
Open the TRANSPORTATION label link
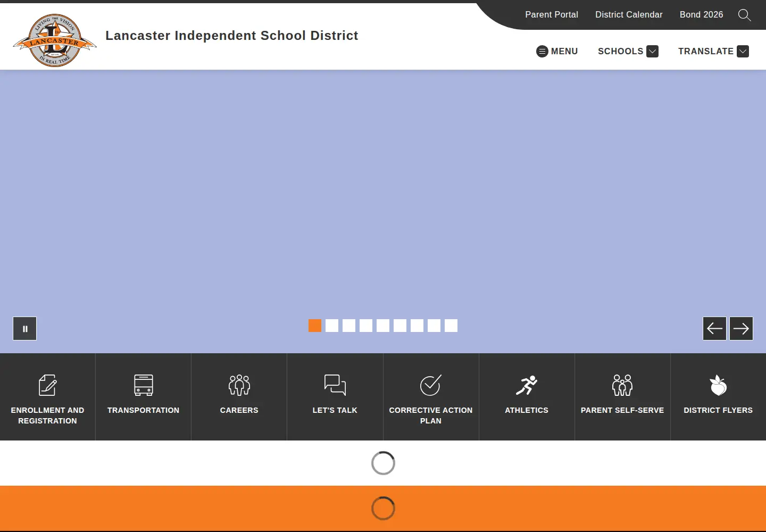[144, 410]
